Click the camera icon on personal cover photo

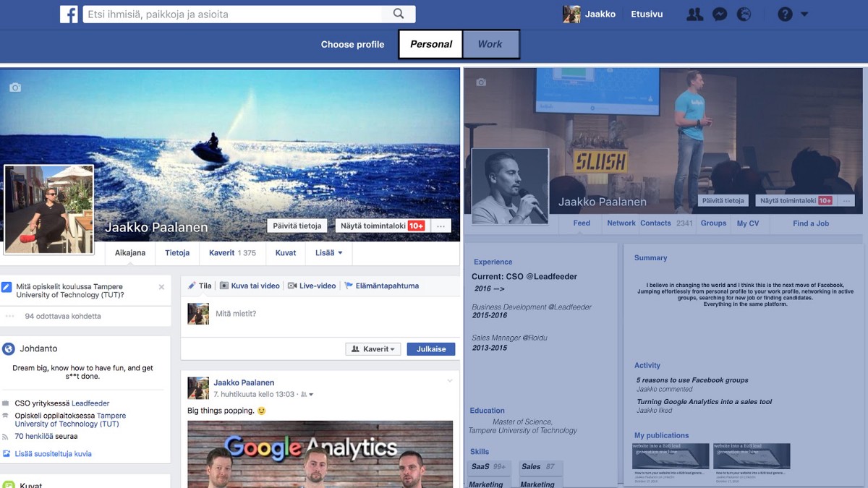15,87
